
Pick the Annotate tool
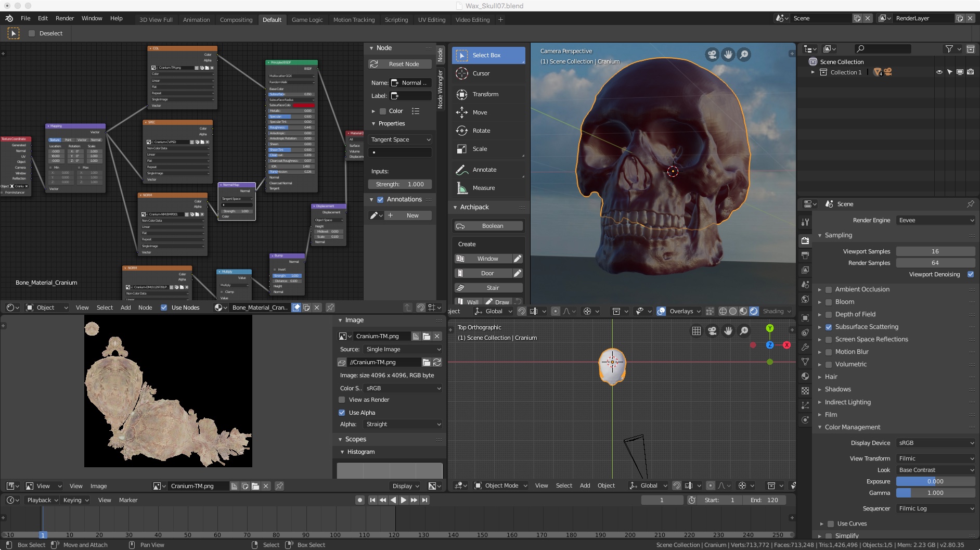pyautogui.click(x=484, y=170)
